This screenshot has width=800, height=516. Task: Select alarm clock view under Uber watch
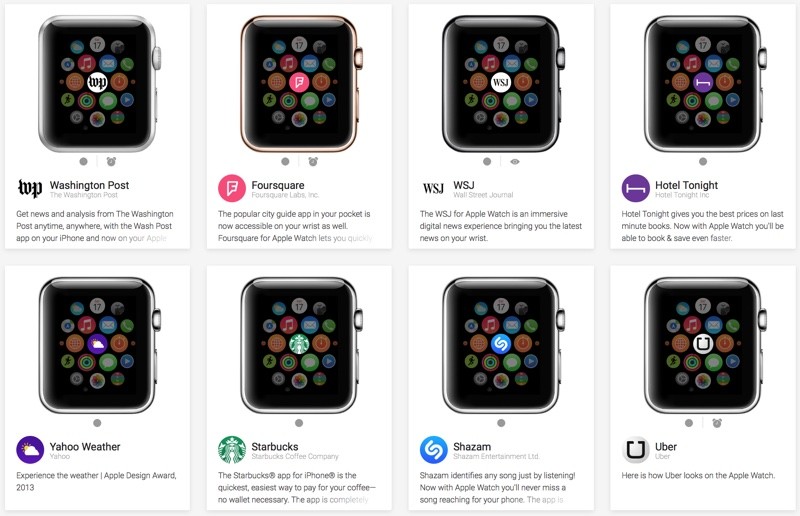point(717,423)
